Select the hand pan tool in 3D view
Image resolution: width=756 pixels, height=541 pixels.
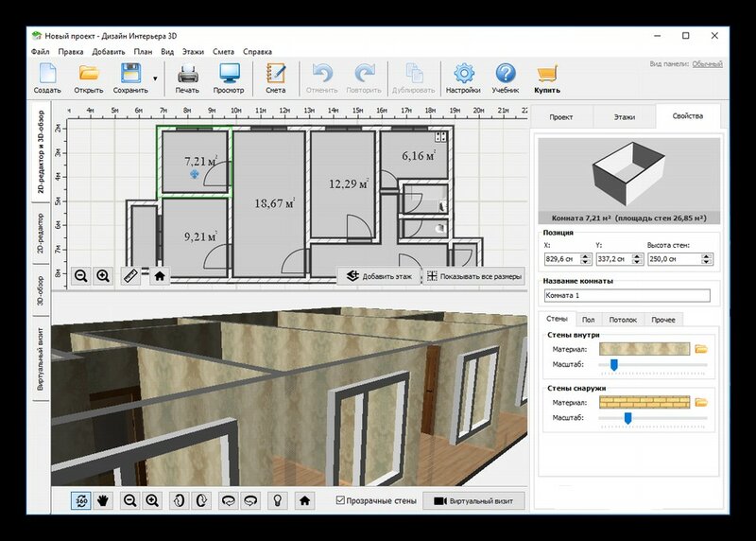[x=103, y=500]
